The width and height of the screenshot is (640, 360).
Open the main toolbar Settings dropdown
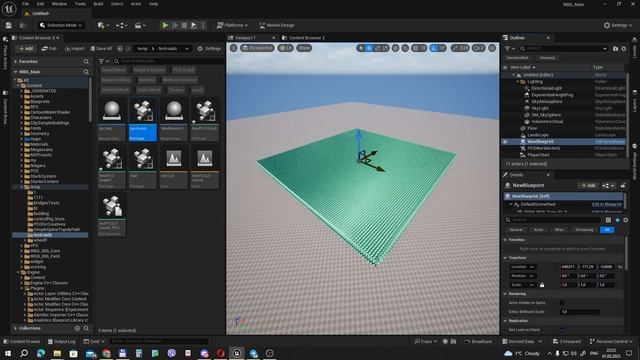pos(618,25)
